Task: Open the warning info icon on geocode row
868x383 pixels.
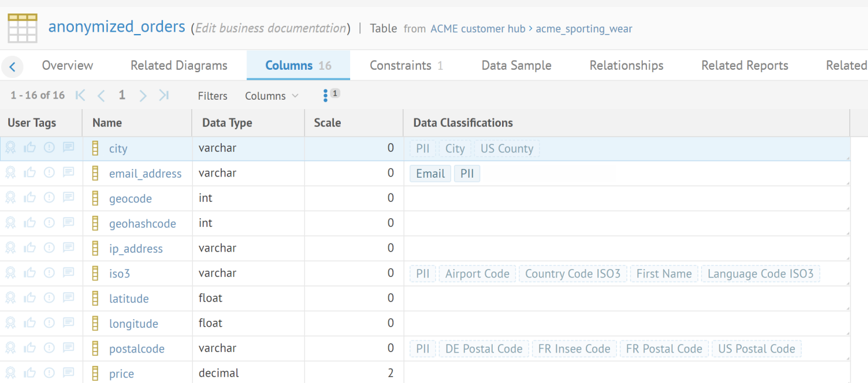Action: click(x=49, y=197)
